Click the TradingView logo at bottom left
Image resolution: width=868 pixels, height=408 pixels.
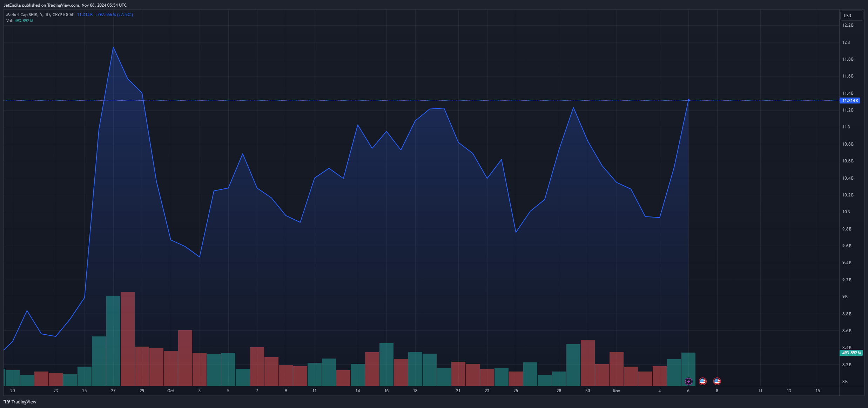20,402
